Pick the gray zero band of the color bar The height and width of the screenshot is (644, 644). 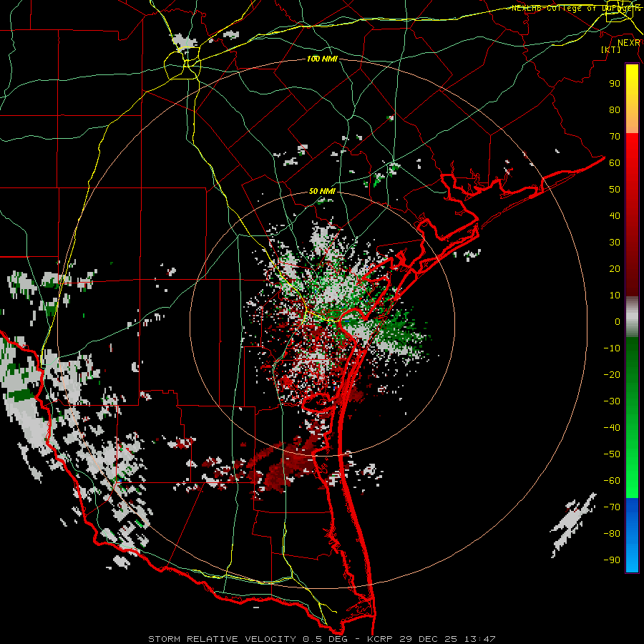tap(632, 317)
